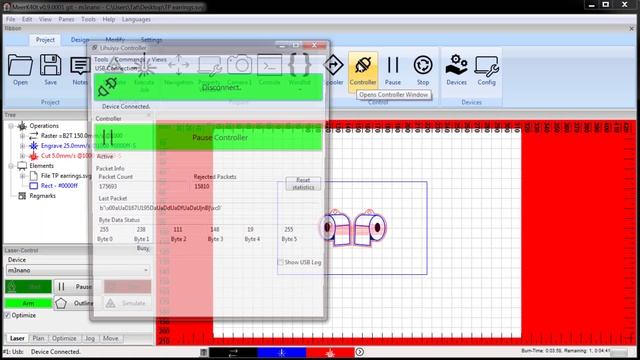Image resolution: width=640 pixels, height=360 pixels.
Task: Expand the Engrave operation node
Action: coord(22,146)
